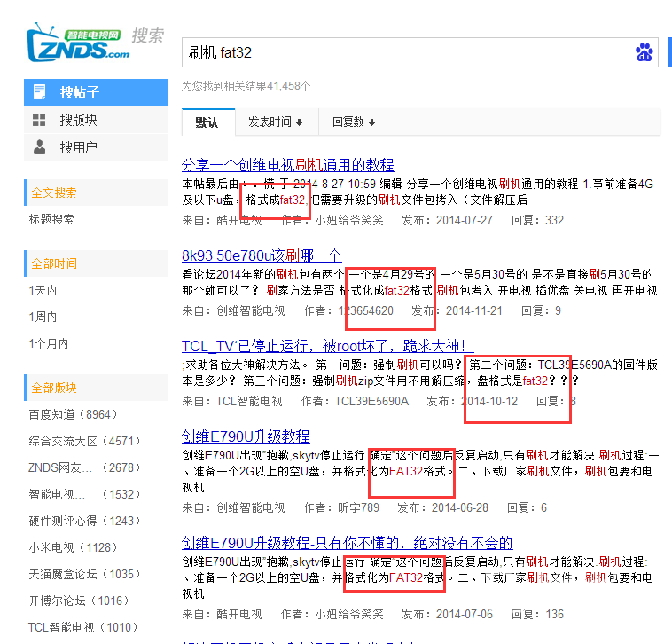Click publish date 2014-07-06

(x=465, y=615)
